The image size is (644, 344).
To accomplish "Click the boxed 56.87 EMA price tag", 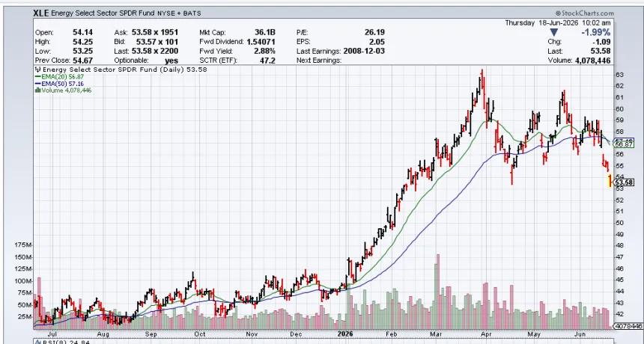I will click(624, 144).
